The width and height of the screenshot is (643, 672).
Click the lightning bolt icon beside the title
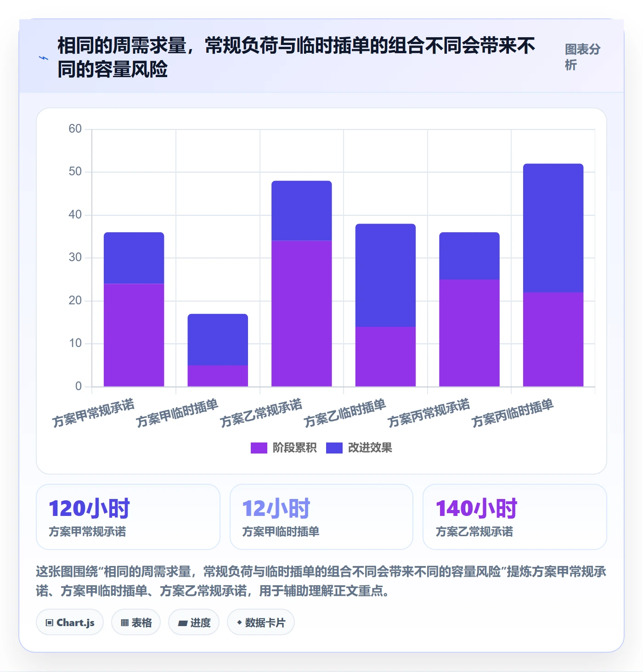44,58
